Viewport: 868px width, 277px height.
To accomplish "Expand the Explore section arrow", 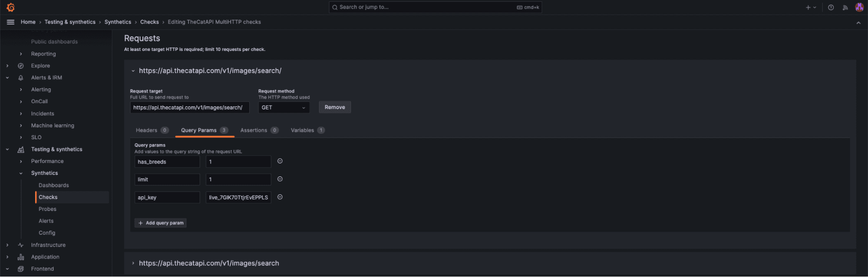I will click(7, 66).
